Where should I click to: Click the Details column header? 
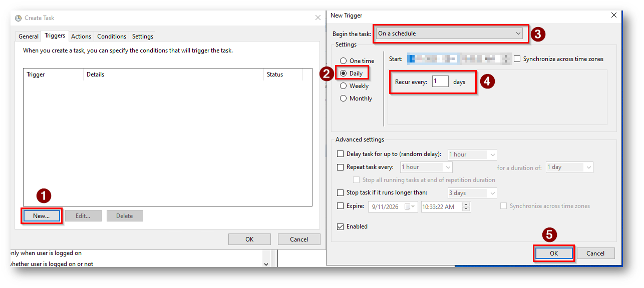point(173,74)
